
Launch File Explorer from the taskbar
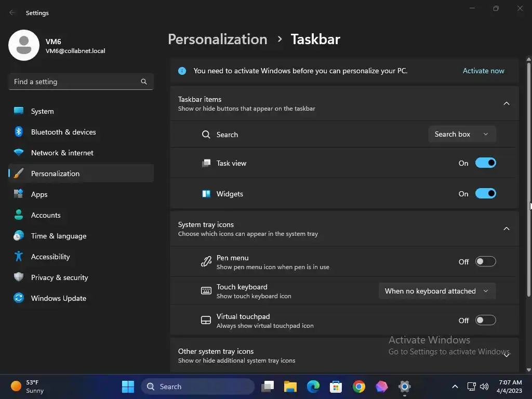[290, 387]
